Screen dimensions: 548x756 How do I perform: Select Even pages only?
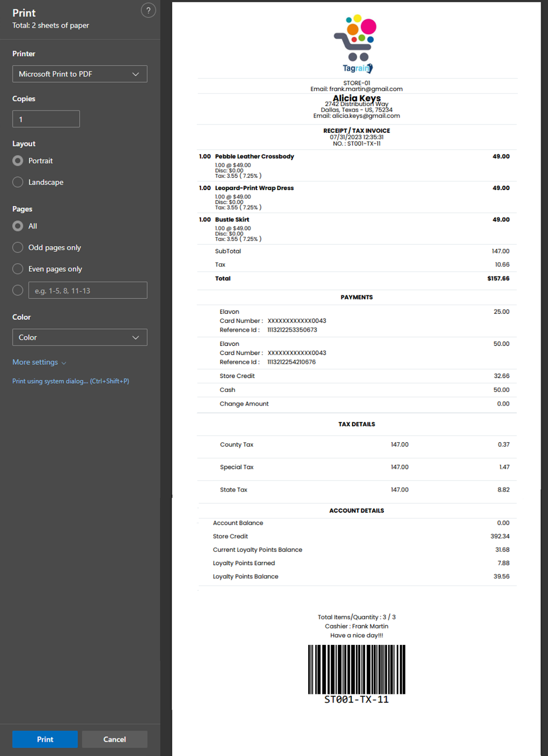[x=18, y=269]
